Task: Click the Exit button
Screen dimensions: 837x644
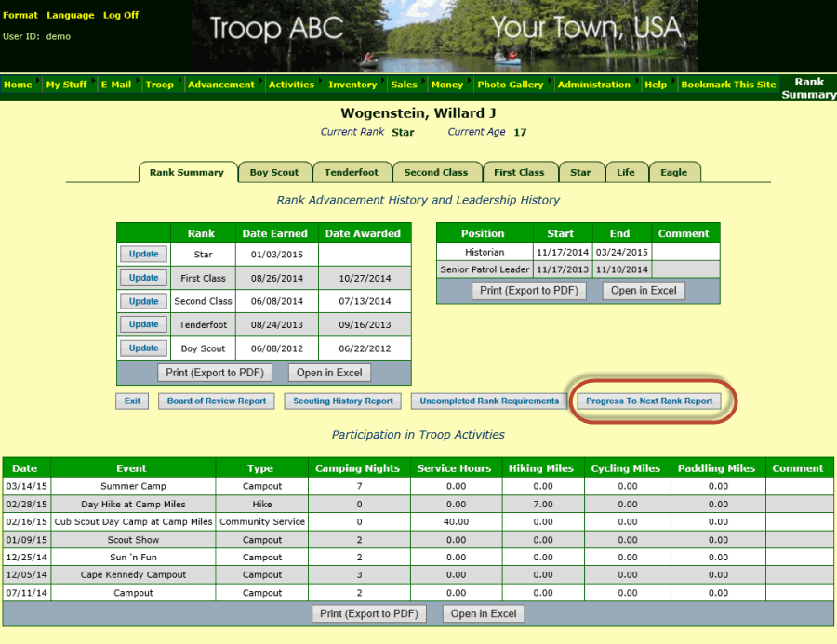Action: click(132, 401)
